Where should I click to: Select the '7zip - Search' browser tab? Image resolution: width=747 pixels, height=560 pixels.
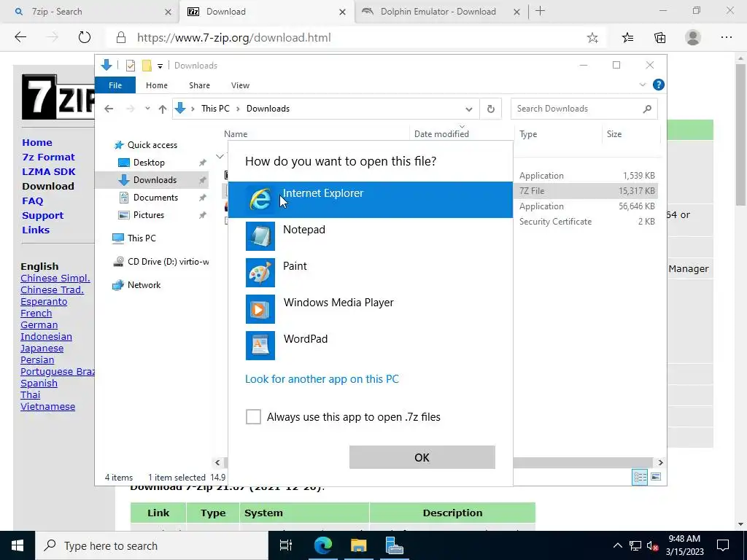point(90,12)
